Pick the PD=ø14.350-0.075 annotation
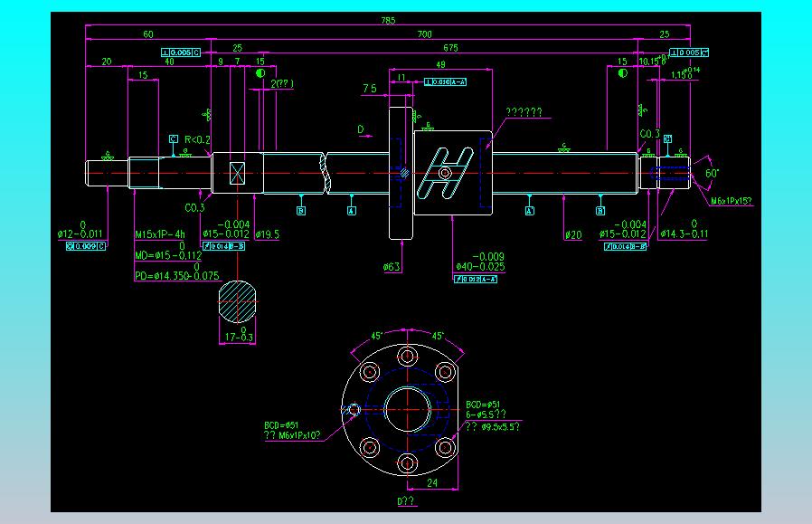 177,276
